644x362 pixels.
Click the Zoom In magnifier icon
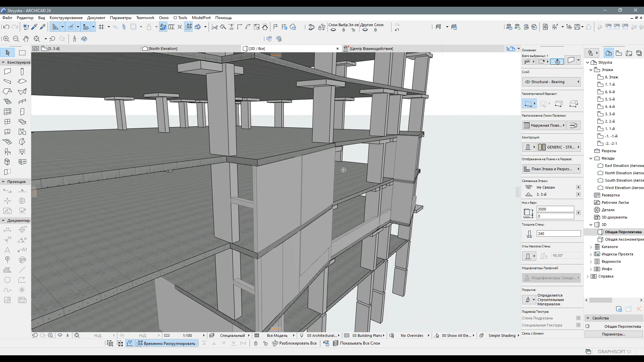pyautogui.click(x=6, y=39)
